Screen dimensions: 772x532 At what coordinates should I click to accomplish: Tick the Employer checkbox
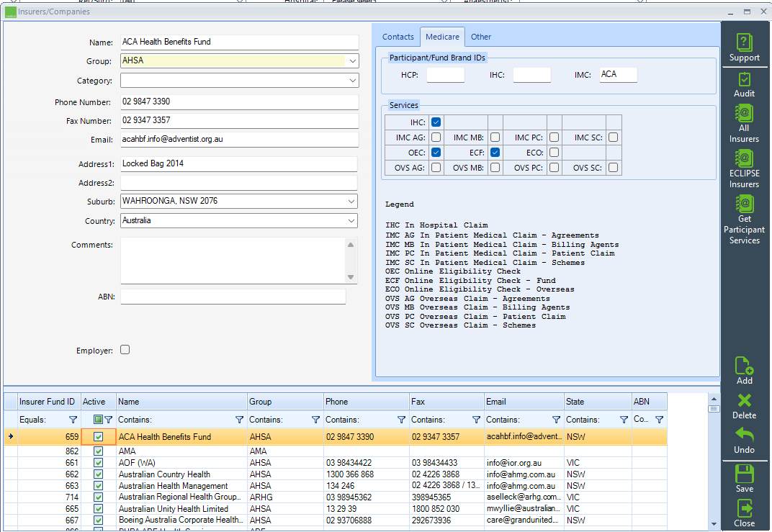pyautogui.click(x=125, y=350)
